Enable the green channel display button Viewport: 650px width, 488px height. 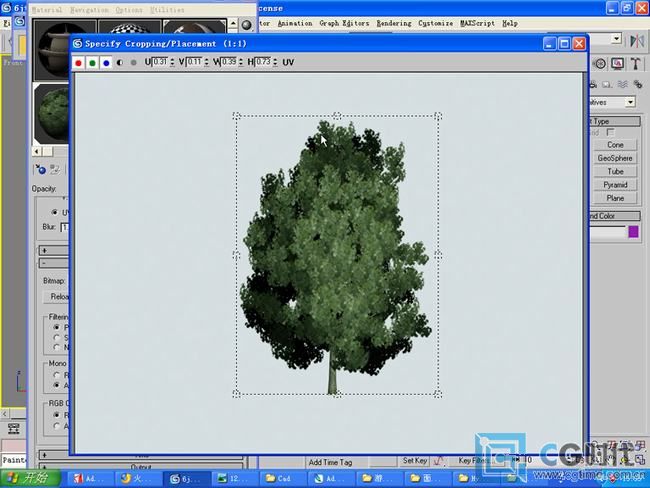pyautogui.click(x=93, y=62)
